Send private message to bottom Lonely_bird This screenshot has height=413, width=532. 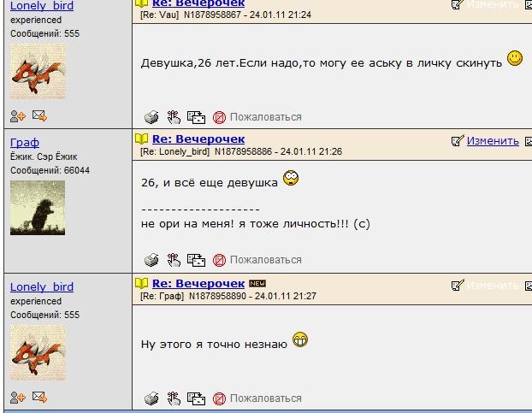coord(39,397)
